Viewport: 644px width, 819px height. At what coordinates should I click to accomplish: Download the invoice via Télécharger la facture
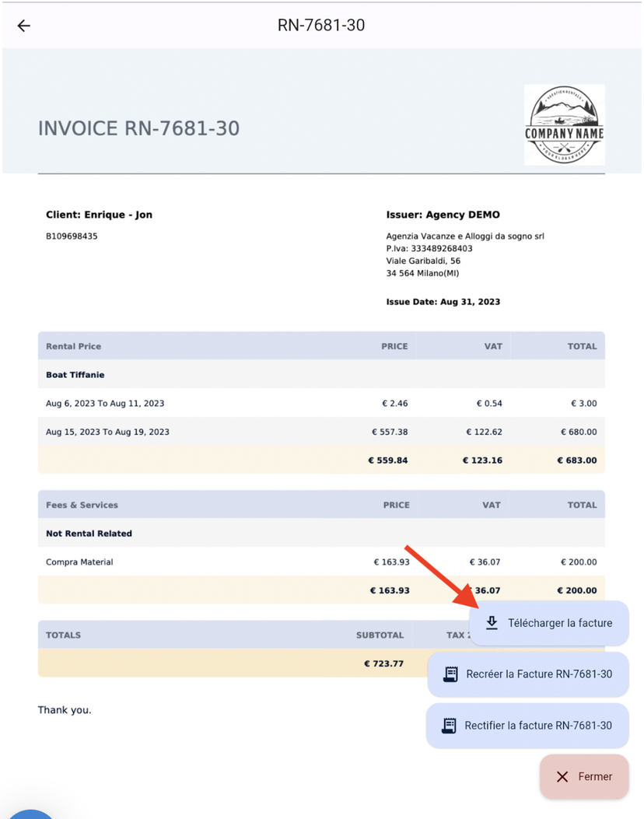click(x=549, y=623)
